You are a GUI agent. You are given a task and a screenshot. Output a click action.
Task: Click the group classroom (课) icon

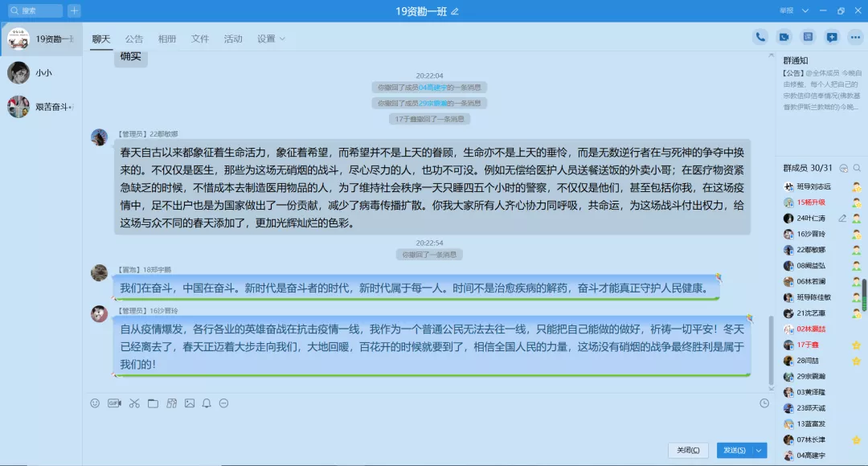(x=808, y=37)
